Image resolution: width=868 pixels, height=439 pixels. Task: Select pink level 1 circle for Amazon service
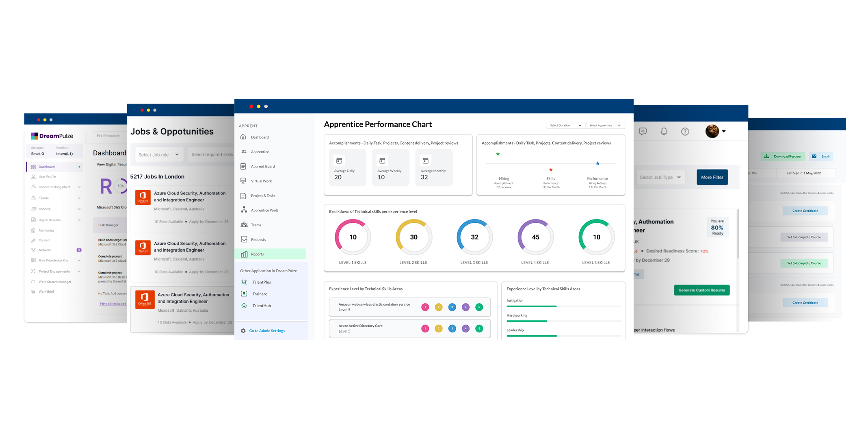coord(425,307)
